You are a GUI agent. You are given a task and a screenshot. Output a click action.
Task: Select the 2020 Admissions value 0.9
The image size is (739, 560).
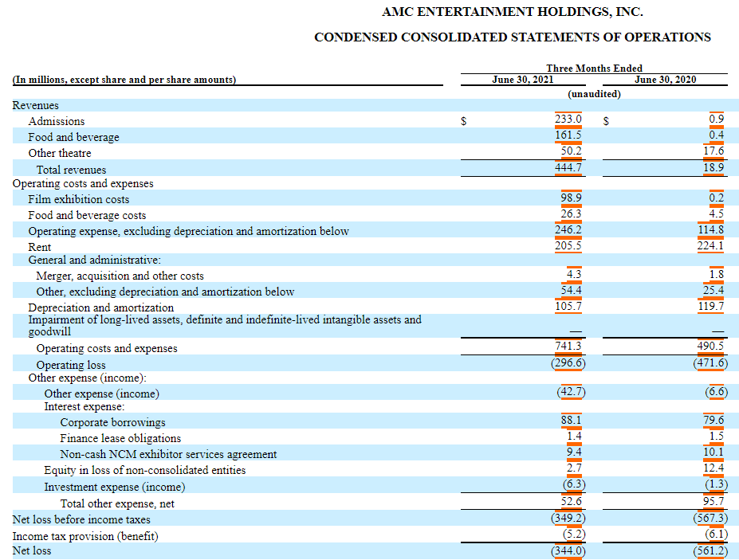(x=716, y=120)
